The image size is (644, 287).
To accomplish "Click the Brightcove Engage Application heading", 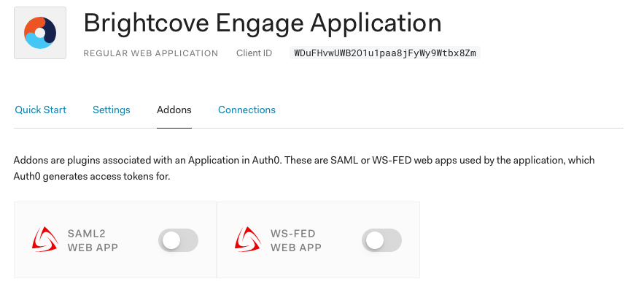I will (263, 23).
